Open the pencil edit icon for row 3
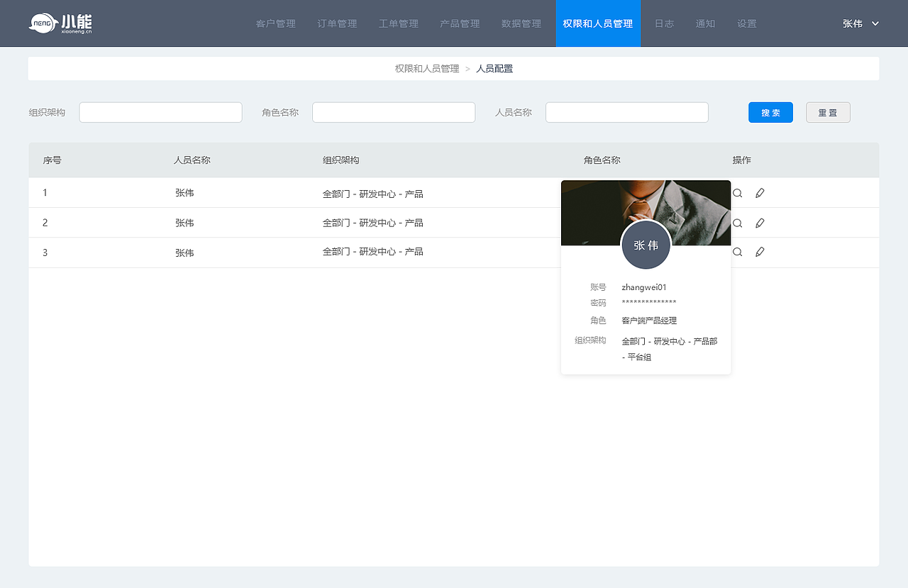Viewport: 908px width, 588px height. pyautogui.click(x=760, y=252)
